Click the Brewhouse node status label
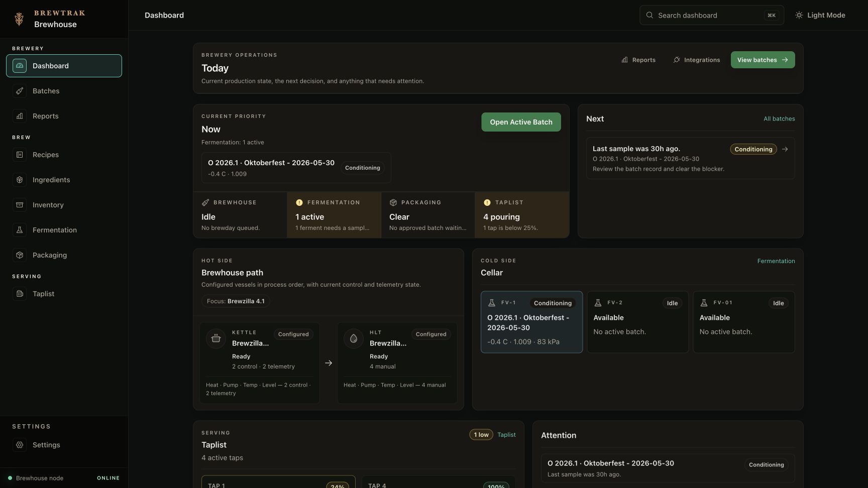Screen dimensions: 868x488 tap(40, 478)
